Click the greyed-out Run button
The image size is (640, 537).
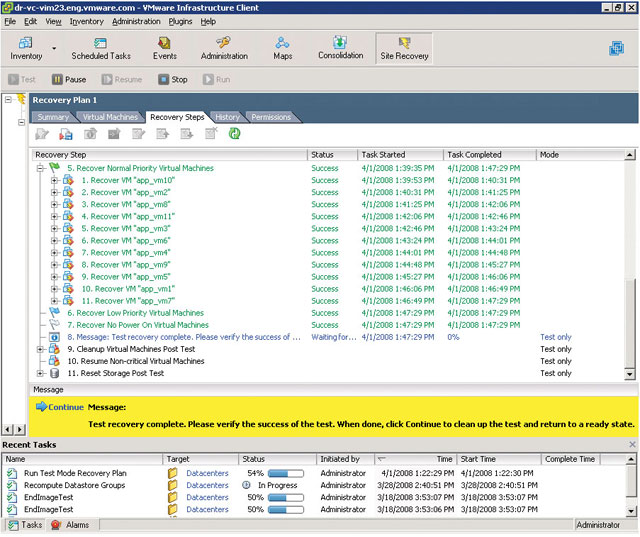pos(217,80)
